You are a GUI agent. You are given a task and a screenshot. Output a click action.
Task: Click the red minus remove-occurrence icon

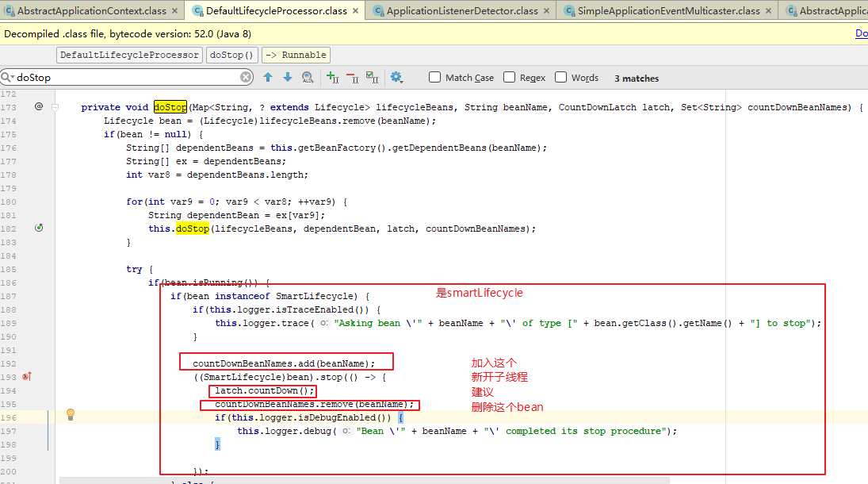351,77
